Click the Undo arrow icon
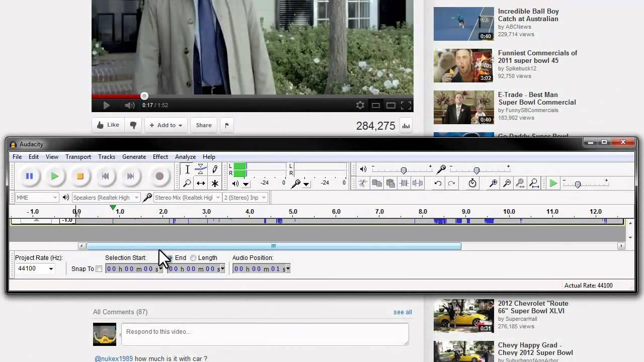Viewport: 644px width, 362px height. (438, 183)
